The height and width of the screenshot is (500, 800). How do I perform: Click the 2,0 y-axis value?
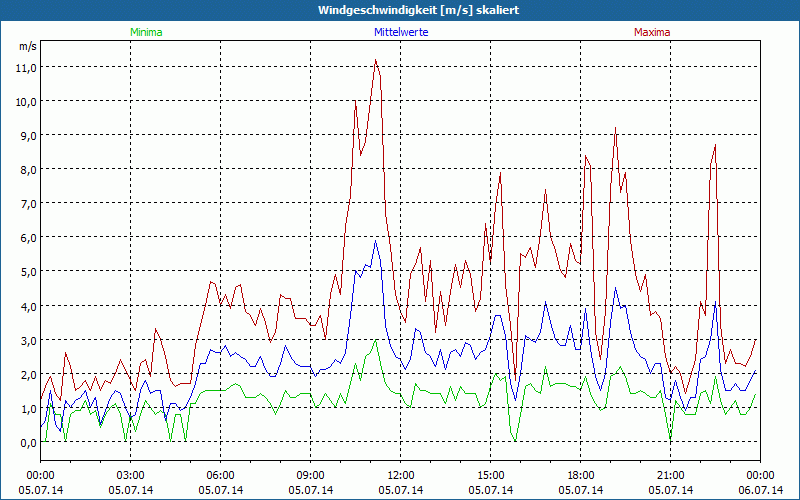29,374
